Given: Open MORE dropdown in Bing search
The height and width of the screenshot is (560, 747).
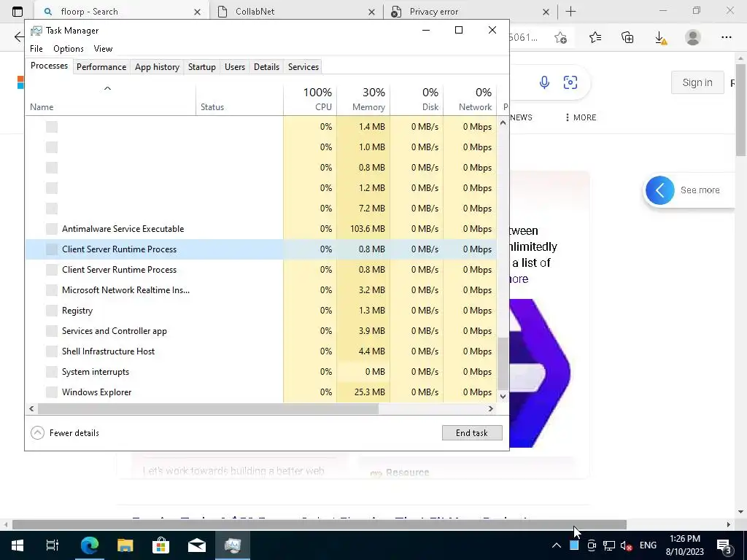Looking at the screenshot, I should click(580, 117).
